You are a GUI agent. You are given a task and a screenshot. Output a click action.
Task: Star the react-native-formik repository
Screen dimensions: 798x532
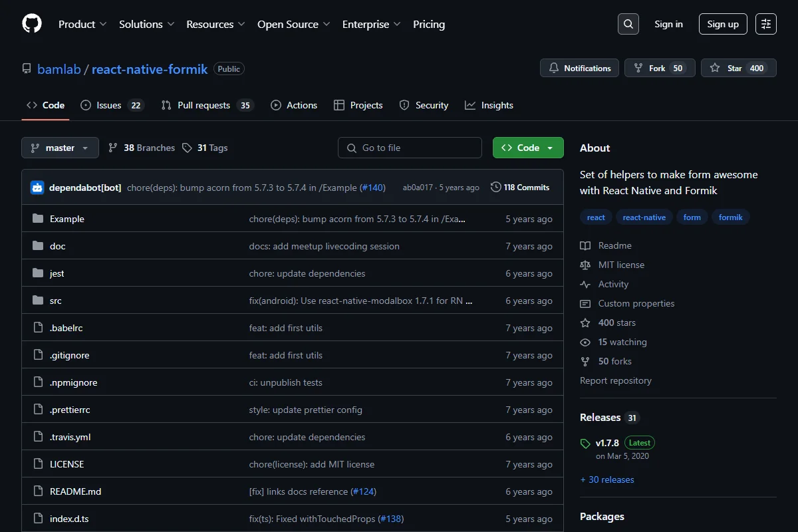point(739,68)
